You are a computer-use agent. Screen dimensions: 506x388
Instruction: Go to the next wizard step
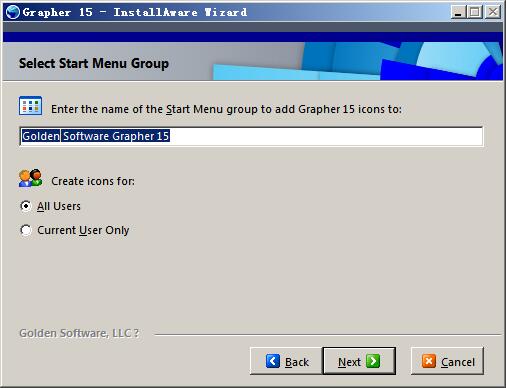[359, 361]
